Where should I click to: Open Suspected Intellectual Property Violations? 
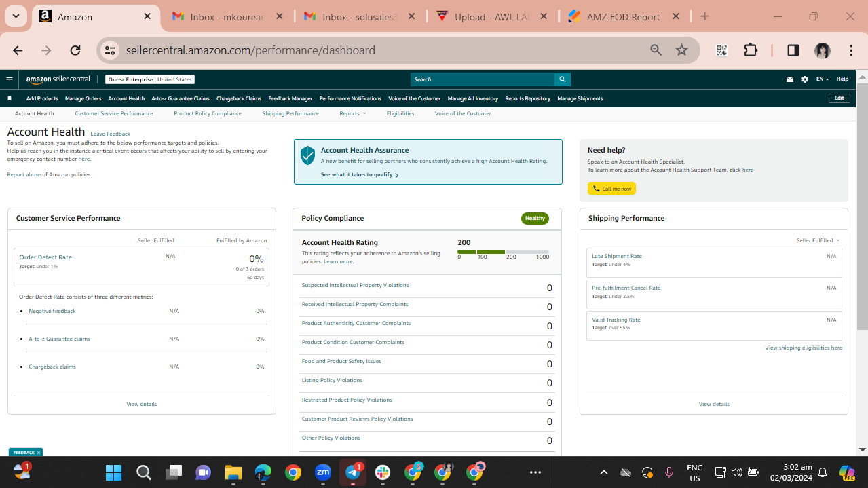click(x=355, y=285)
